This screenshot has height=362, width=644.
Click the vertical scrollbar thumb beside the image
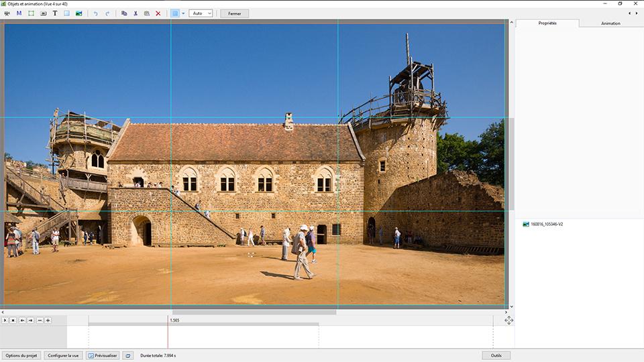(512, 164)
